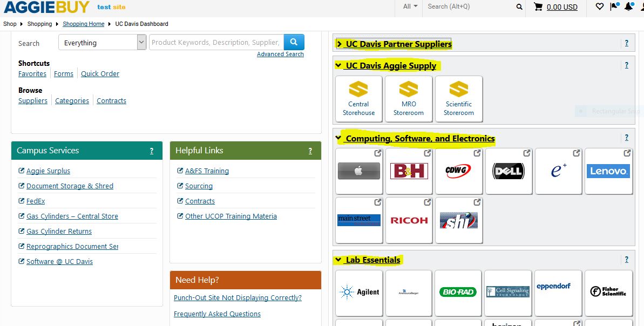Image resolution: width=644 pixels, height=326 pixels.
Task: Open favorites heart icon in header
Action: point(600,6)
